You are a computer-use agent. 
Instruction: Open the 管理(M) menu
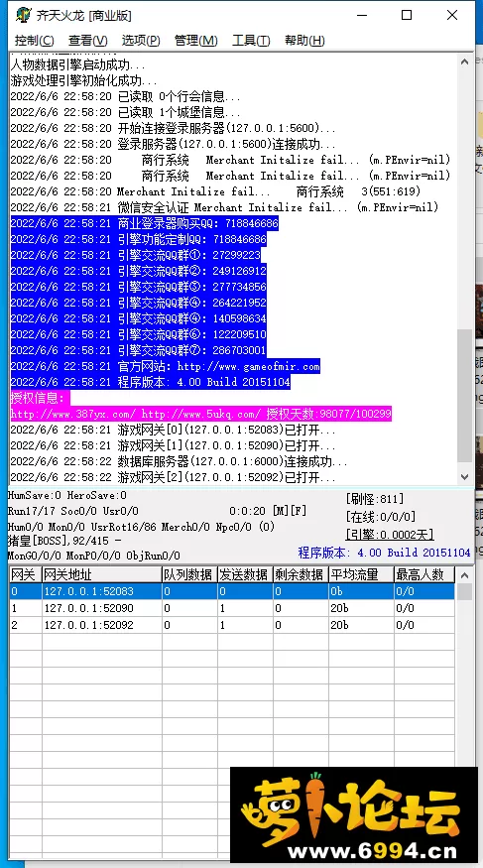pyautogui.click(x=195, y=41)
